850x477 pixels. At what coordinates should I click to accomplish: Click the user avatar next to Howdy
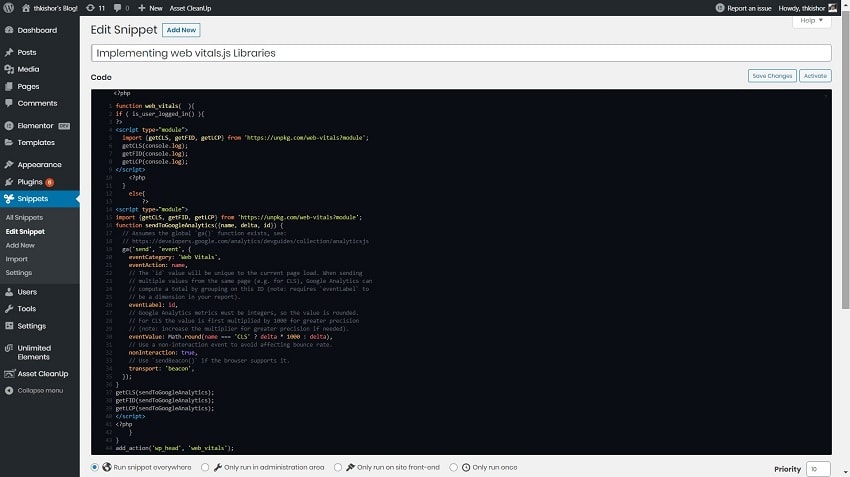pyautogui.click(x=833, y=8)
